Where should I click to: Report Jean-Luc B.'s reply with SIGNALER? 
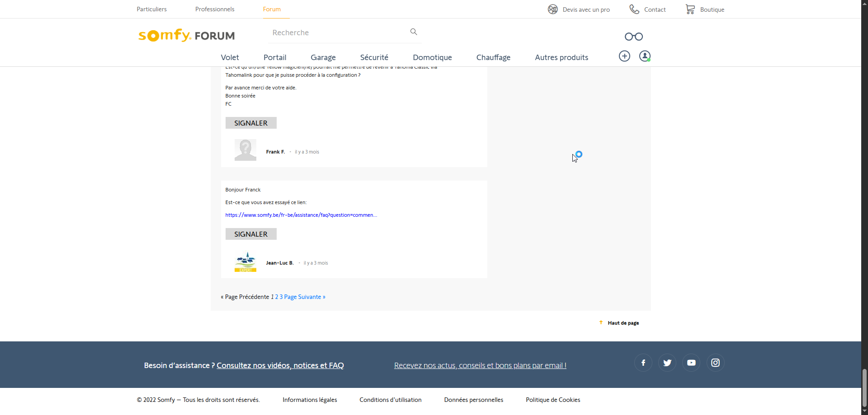click(x=251, y=234)
